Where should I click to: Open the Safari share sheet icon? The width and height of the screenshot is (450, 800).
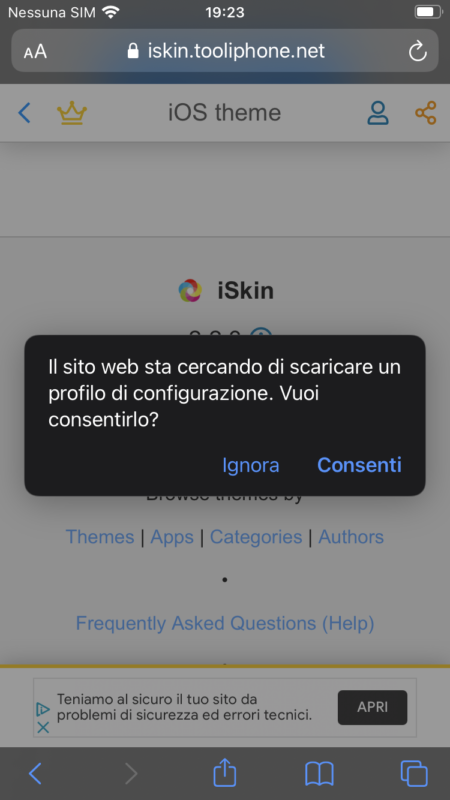coord(224,772)
